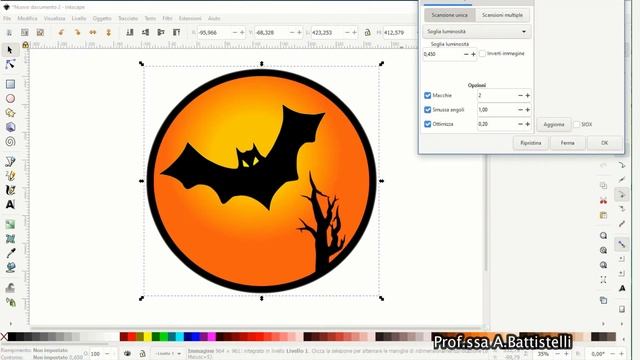Increase the Macchie value
640x360 pixels.
click(x=527, y=96)
